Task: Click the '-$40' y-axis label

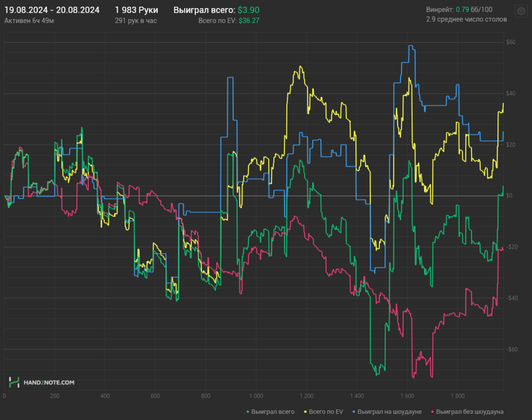Action: point(512,298)
